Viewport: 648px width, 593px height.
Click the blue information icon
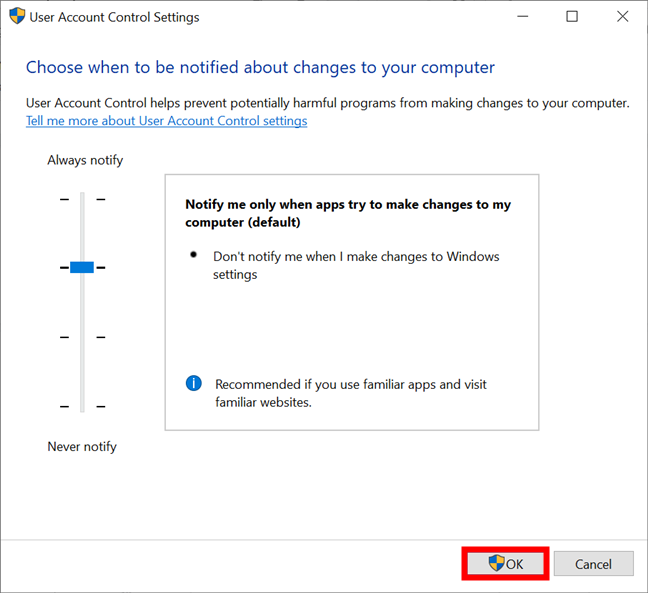tap(193, 383)
